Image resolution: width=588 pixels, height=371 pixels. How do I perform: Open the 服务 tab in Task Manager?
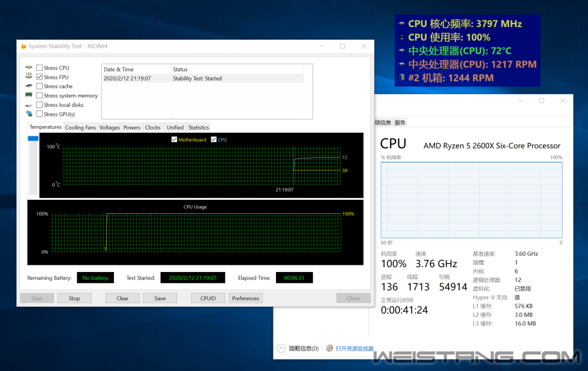(400, 122)
